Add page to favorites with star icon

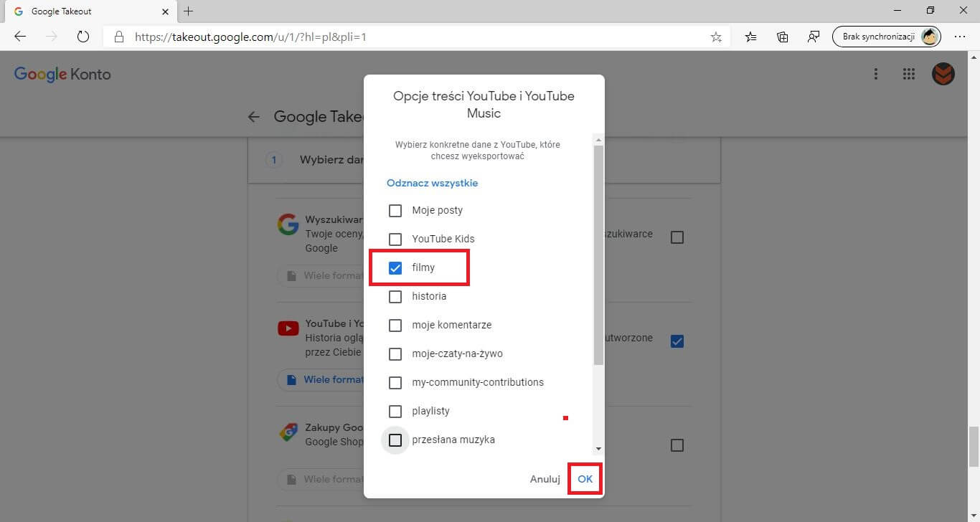[x=716, y=37]
